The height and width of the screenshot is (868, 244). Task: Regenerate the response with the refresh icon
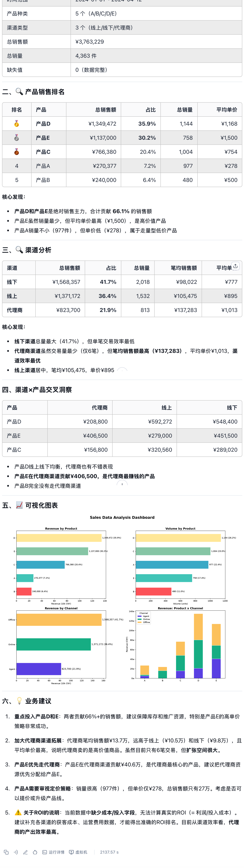click(35, 852)
